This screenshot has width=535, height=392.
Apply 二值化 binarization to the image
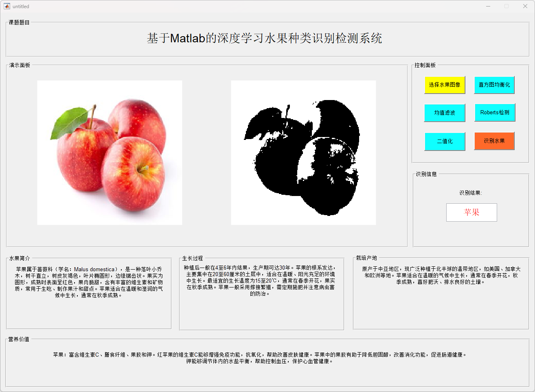coord(445,141)
